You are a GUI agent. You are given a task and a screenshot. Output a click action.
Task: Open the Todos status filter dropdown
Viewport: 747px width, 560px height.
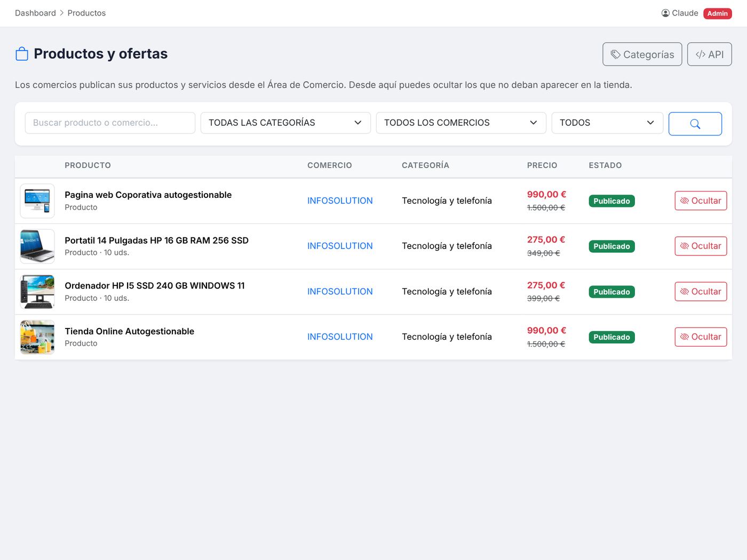tap(607, 123)
